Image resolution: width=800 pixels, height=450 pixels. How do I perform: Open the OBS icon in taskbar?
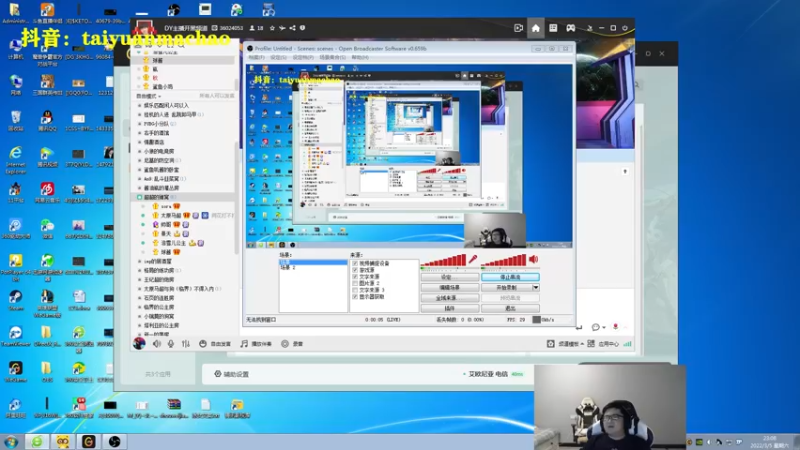tap(114, 441)
